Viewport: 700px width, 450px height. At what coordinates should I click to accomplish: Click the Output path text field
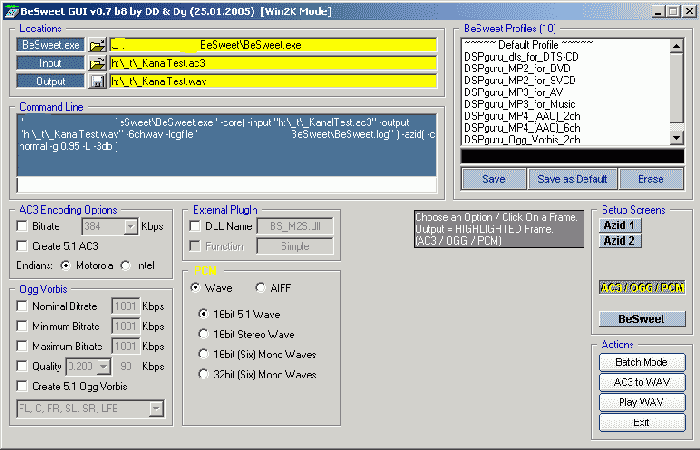273,81
